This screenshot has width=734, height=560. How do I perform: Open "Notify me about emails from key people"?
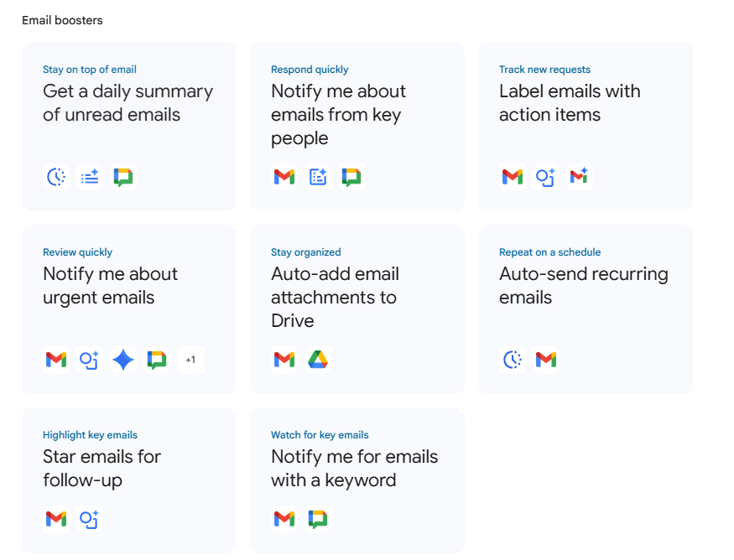(338, 115)
